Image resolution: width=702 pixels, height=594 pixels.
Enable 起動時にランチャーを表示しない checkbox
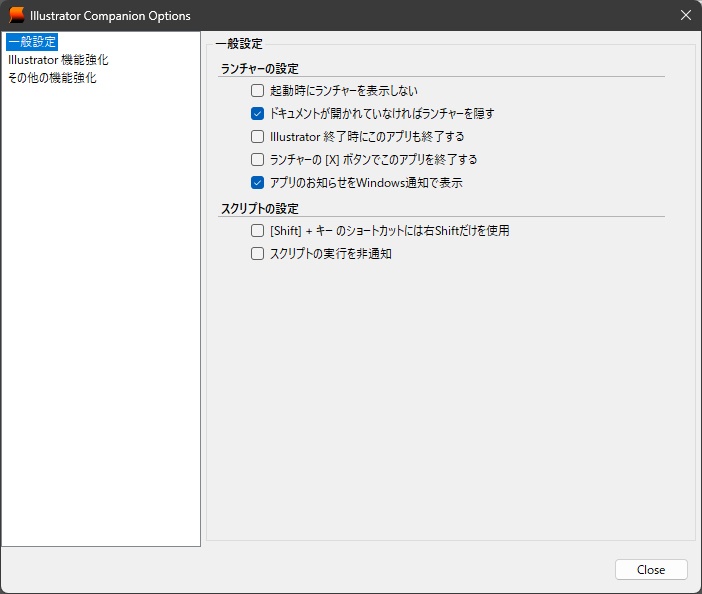pyautogui.click(x=257, y=90)
